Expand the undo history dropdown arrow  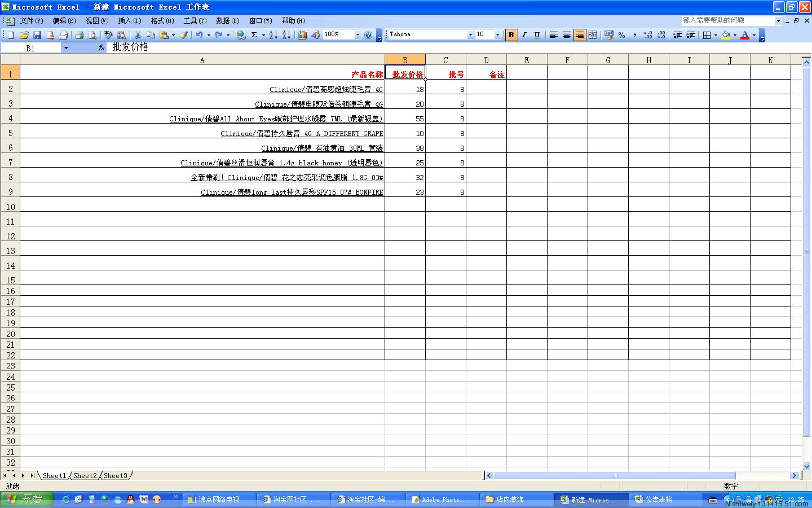pyautogui.click(x=209, y=35)
